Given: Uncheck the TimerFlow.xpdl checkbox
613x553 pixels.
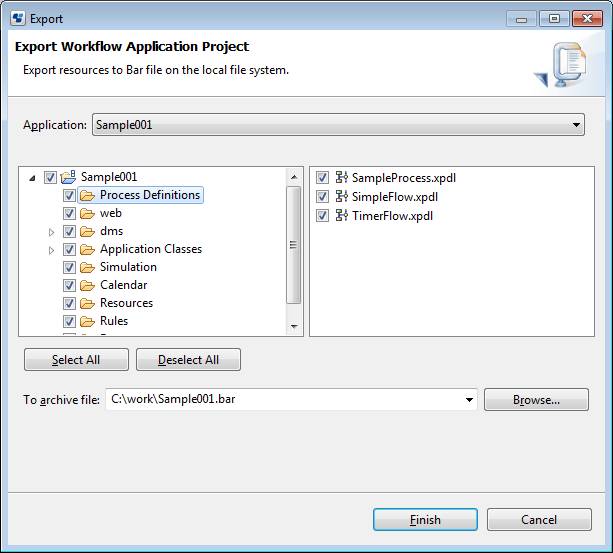Looking at the screenshot, I should pos(322,216).
